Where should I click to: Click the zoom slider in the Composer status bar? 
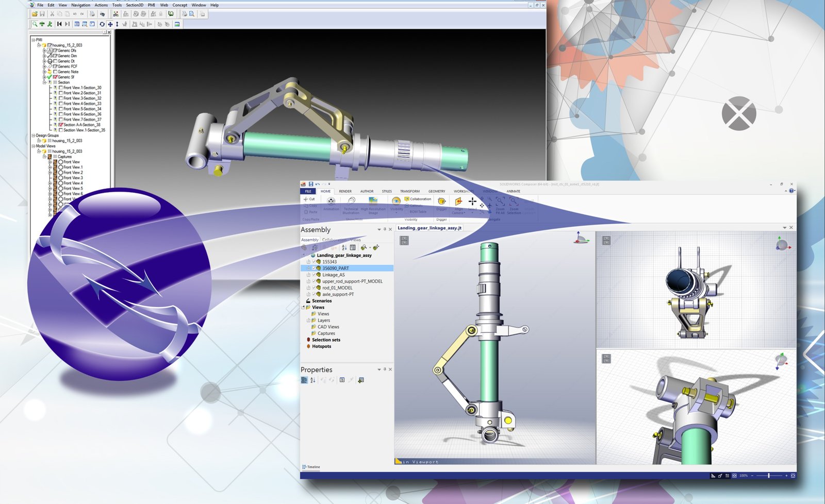click(x=769, y=476)
